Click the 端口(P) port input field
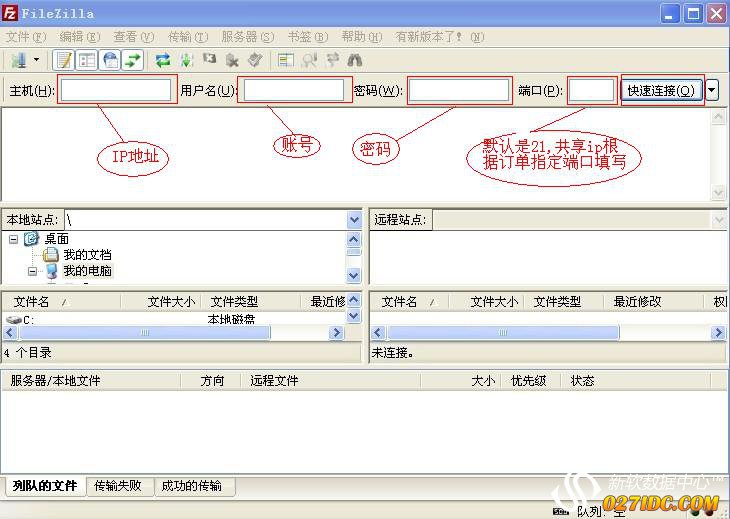Screen dimensions: 730x519 pyautogui.click(x=591, y=90)
